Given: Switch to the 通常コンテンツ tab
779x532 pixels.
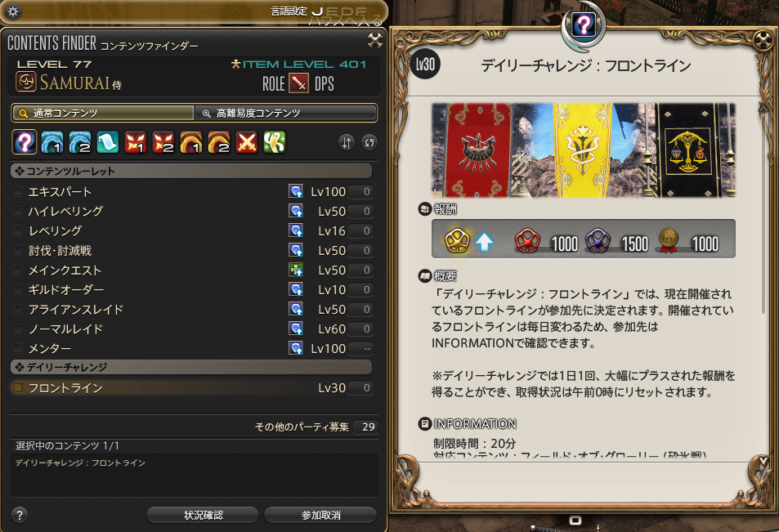Looking at the screenshot, I should (103, 114).
